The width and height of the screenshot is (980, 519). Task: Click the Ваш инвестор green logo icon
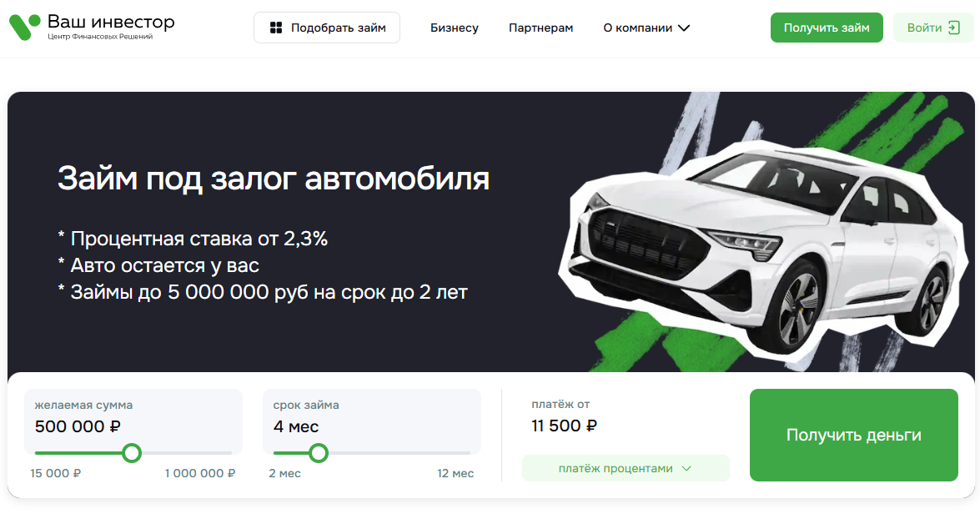25,28
